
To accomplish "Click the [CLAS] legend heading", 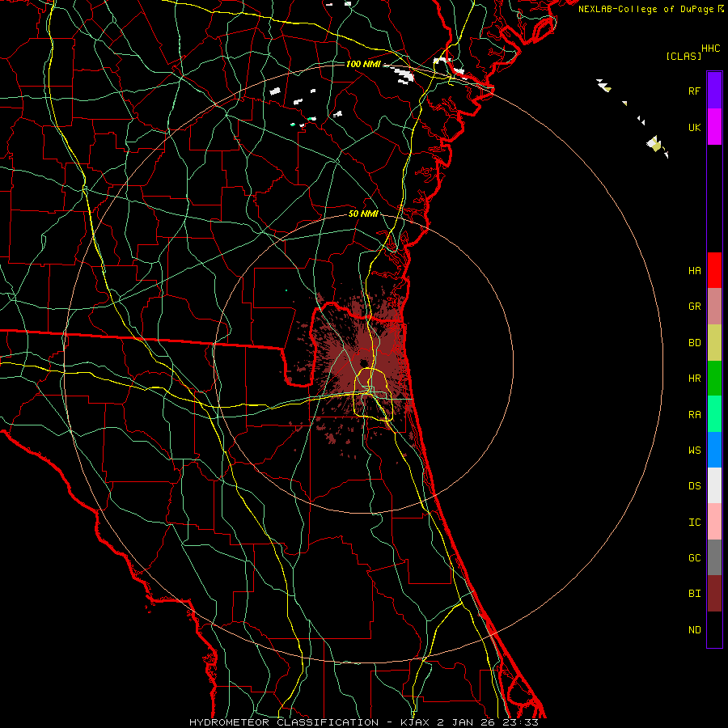I will (684, 56).
